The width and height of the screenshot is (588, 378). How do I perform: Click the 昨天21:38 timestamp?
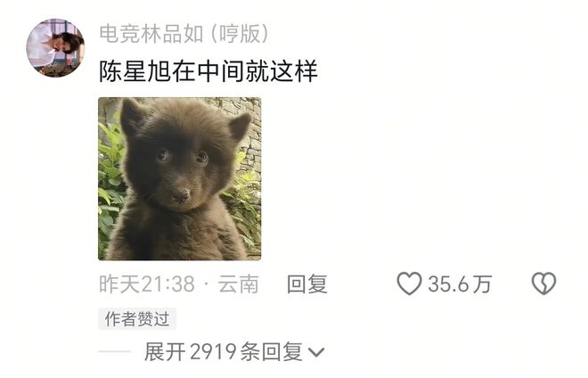click(x=147, y=283)
